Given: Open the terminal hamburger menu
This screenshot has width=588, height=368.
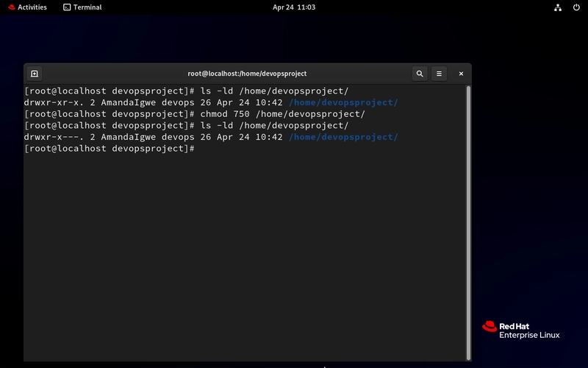Looking at the screenshot, I should pos(439,74).
